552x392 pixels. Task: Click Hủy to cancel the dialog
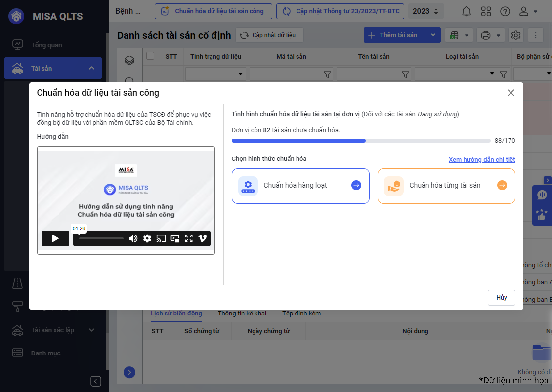tap(502, 298)
